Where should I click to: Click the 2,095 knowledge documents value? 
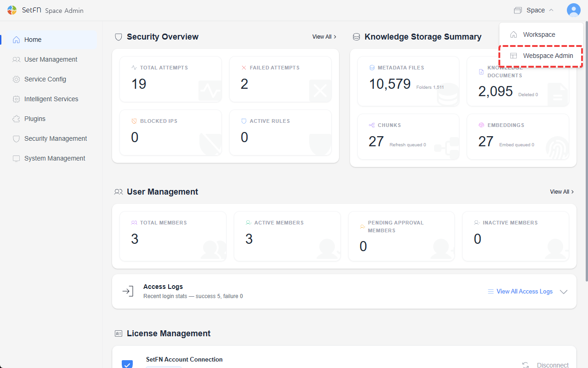[495, 91]
